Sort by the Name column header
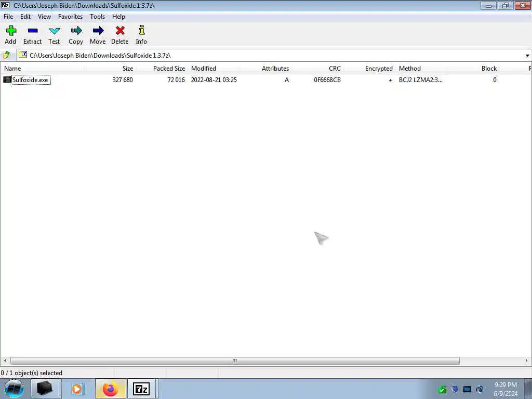 point(43,68)
